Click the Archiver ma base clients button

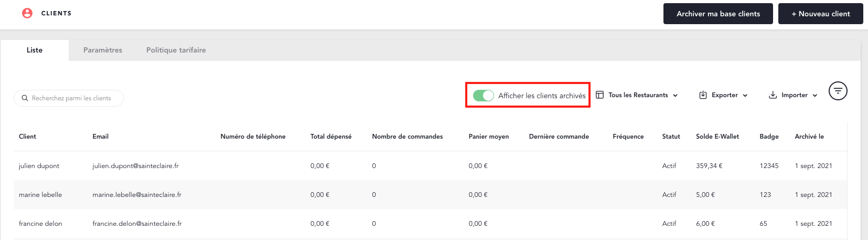pos(718,14)
